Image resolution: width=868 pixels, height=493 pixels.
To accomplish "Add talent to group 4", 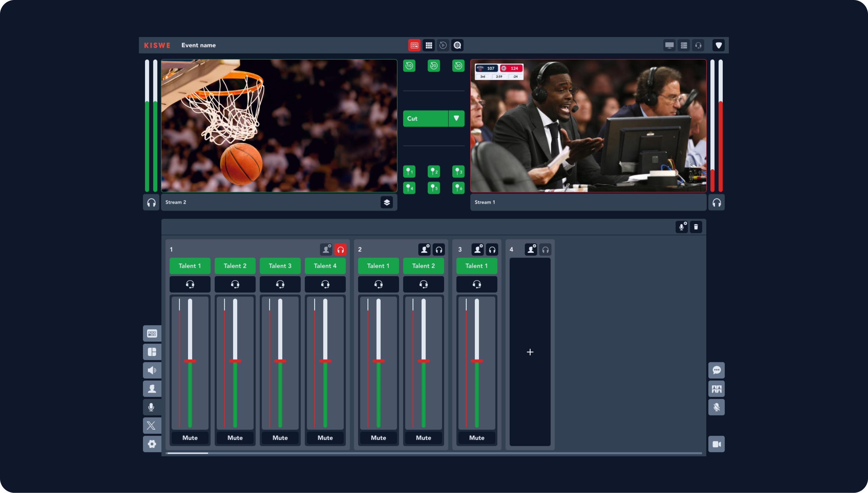I will click(531, 250).
